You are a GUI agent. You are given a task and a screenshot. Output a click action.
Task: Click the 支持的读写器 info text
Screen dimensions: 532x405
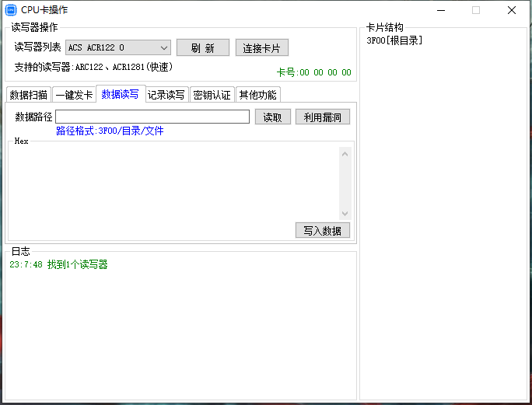pos(93,67)
